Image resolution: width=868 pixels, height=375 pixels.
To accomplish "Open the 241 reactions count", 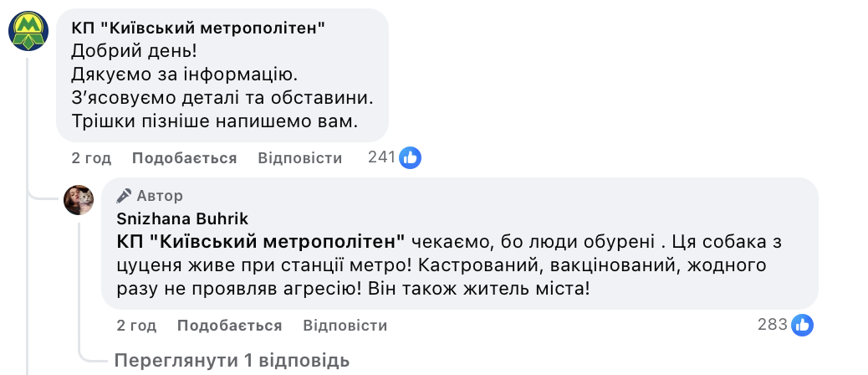I will pyautogui.click(x=381, y=157).
